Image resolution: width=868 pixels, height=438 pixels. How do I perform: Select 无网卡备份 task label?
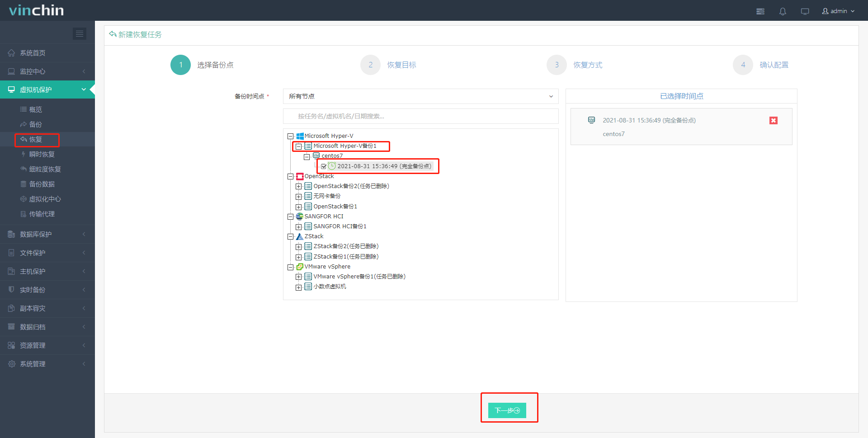[327, 196]
